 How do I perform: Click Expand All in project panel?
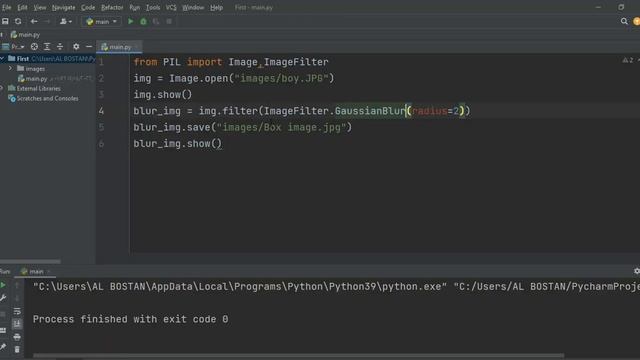coord(47,47)
